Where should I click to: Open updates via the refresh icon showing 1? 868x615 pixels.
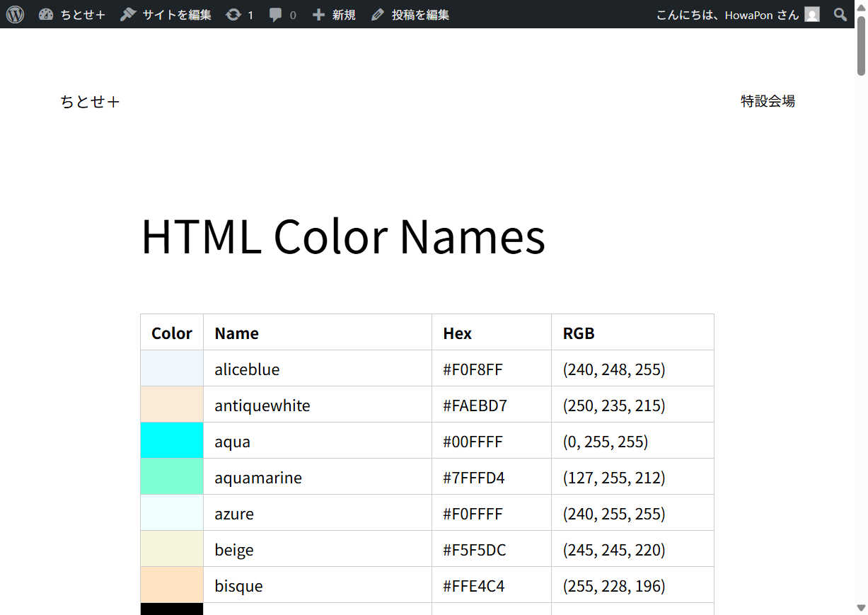240,14
